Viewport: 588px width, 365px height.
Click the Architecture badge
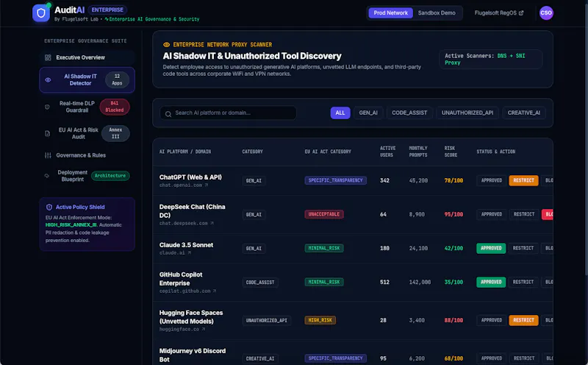click(110, 176)
